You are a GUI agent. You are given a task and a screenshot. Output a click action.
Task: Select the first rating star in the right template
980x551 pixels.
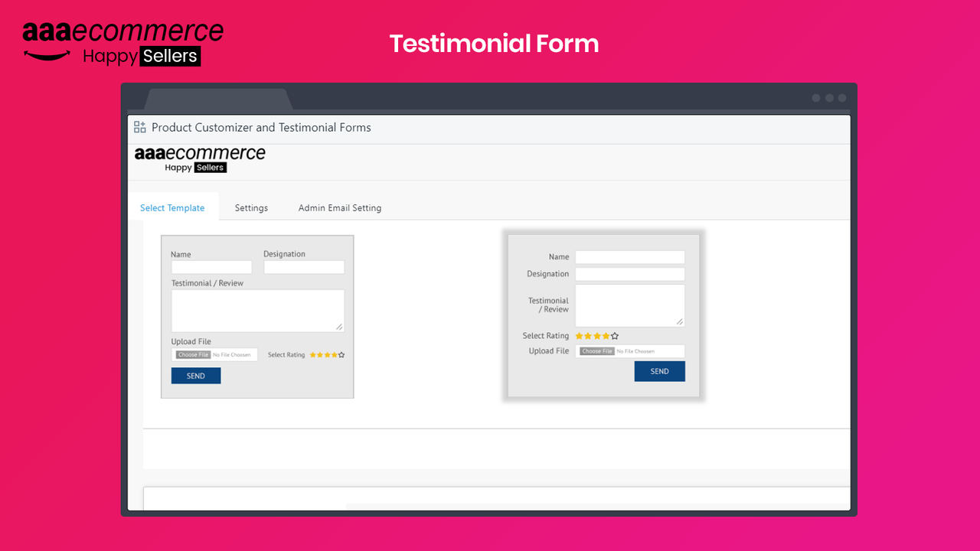(x=580, y=335)
